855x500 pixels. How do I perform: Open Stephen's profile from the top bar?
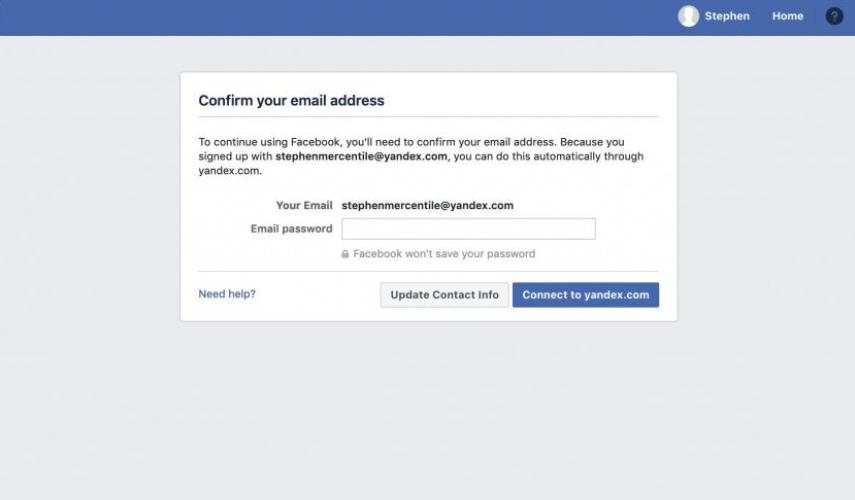point(726,16)
